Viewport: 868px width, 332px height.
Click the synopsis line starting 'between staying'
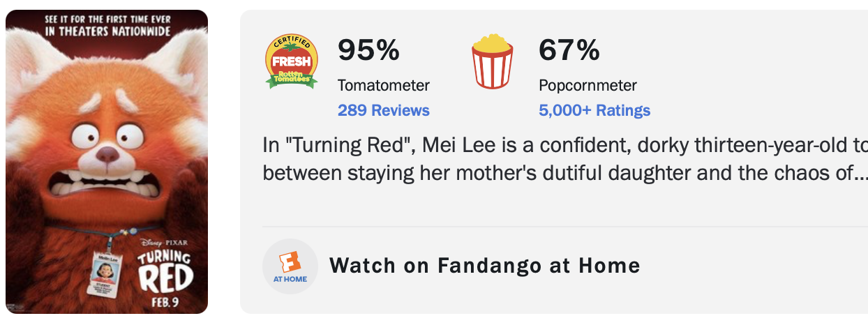pyautogui.click(x=558, y=174)
